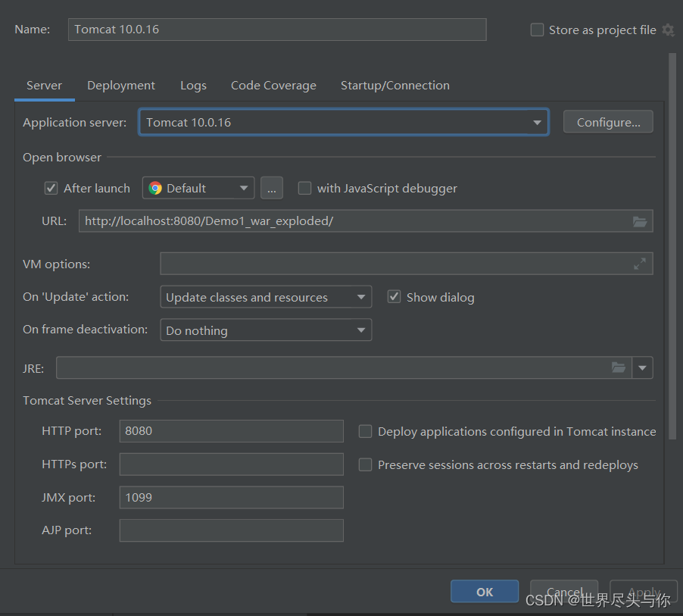Click the gear icon beside Store as project file
Viewport: 683px width, 616px height.
[x=668, y=30]
